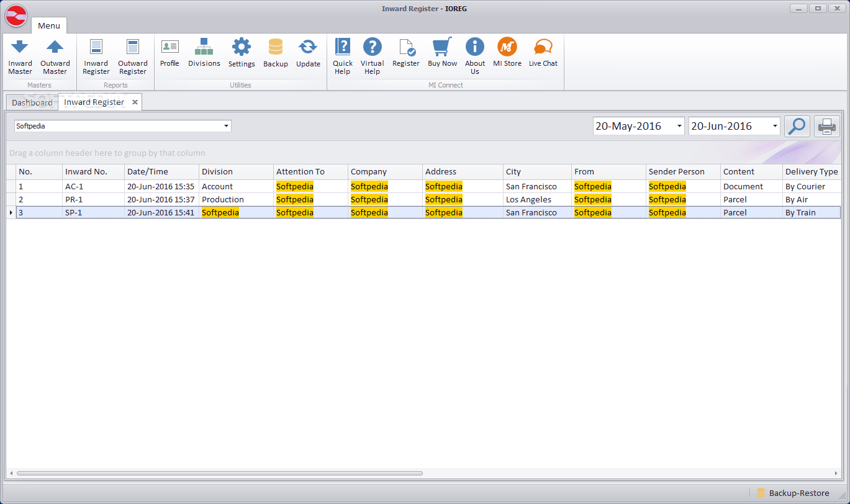Image resolution: width=850 pixels, height=504 pixels.
Task: Sort by the Content column header
Action: point(751,172)
